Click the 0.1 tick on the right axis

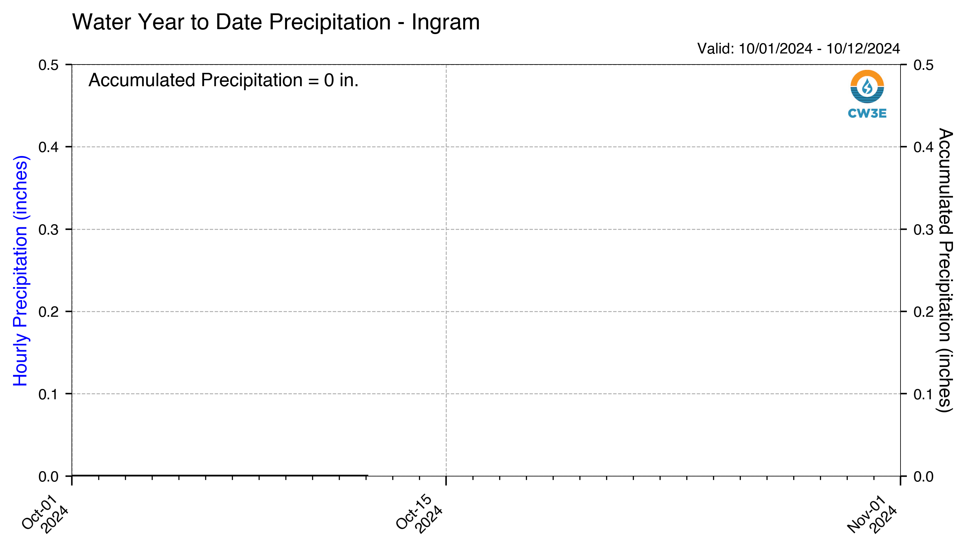coord(924,394)
